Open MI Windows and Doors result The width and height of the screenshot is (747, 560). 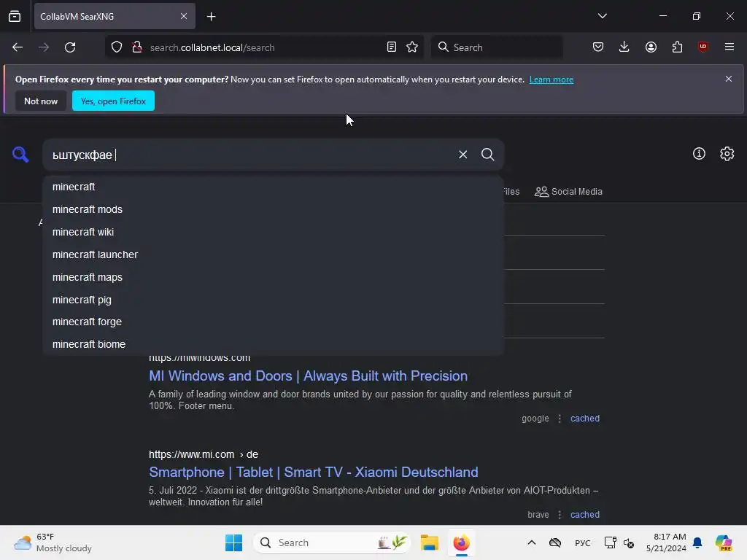pyautogui.click(x=308, y=376)
